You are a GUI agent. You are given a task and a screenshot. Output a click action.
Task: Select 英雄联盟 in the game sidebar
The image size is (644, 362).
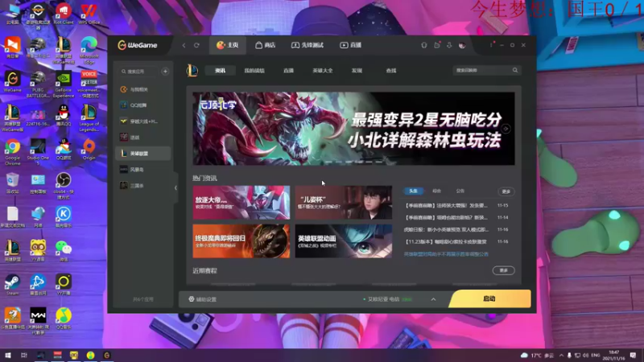click(x=143, y=154)
